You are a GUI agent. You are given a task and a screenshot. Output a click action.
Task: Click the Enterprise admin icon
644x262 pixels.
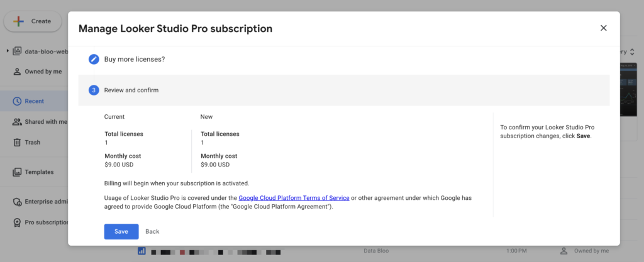point(17,201)
